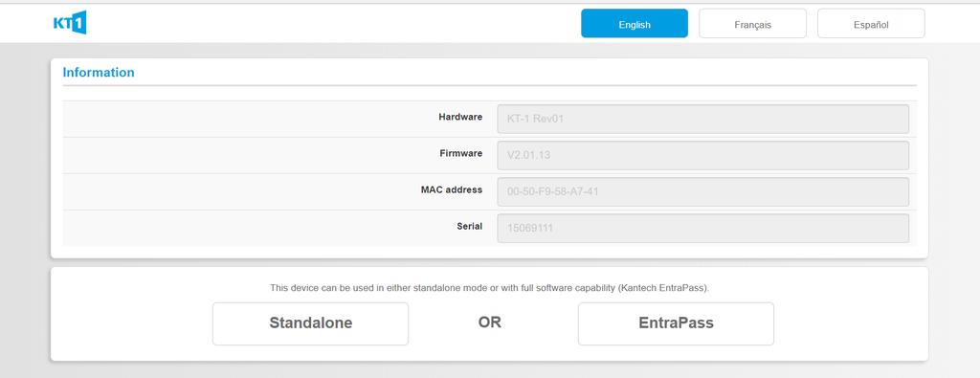Switch language to English
This screenshot has width=980, height=378.
[x=635, y=24]
